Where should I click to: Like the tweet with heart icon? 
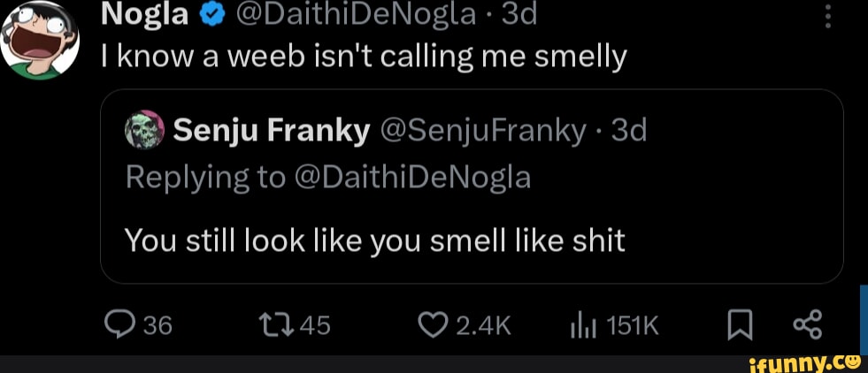click(431, 326)
